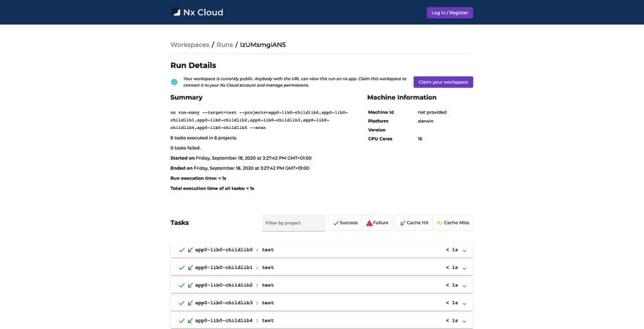Click '< 1s' duration on app0-lib0-childlib0 row

[452, 250]
